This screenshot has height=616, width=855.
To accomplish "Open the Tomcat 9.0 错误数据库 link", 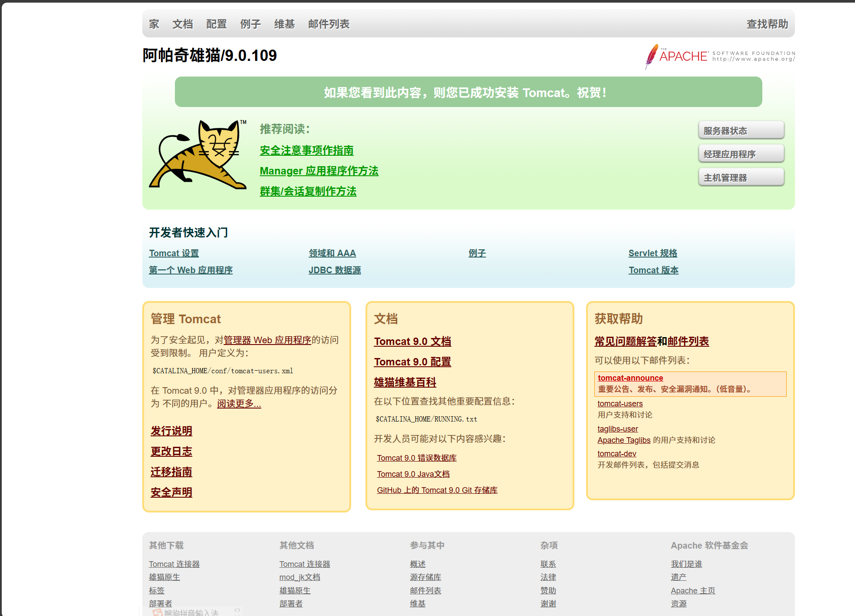I will coord(417,458).
